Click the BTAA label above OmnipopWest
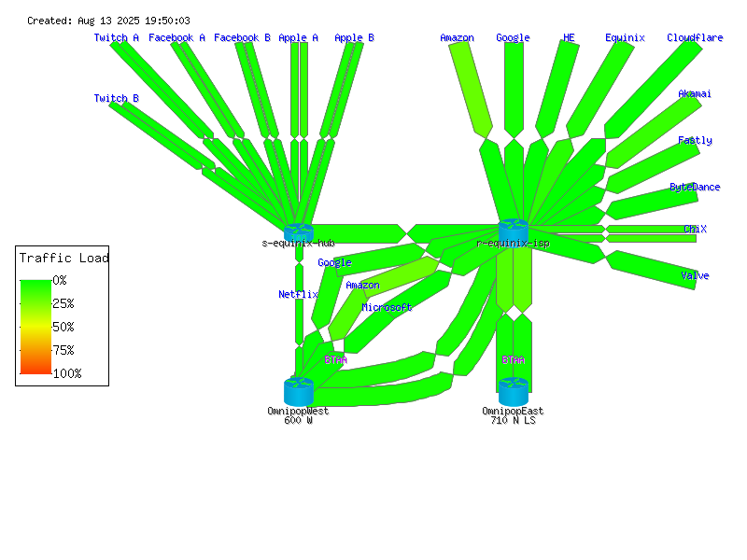Screen dimensions: 747x560 point(335,359)
